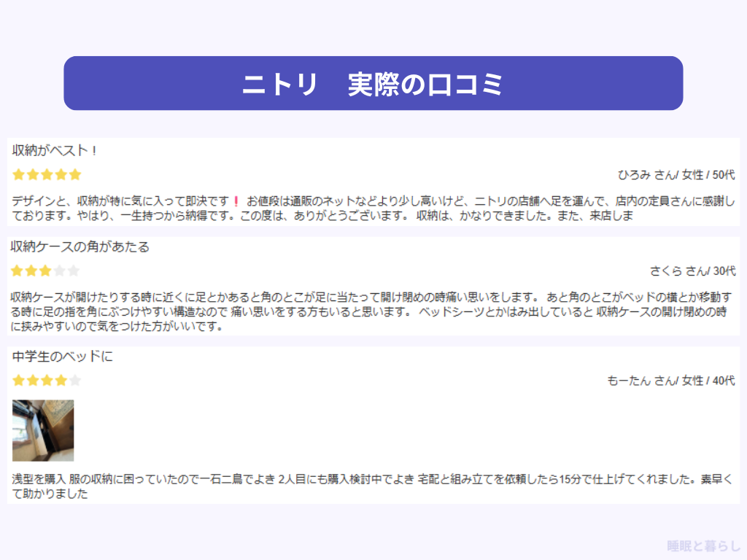
Task: Select reviewer name ひろみ さん/ 女性 / 50代
Action: tap(676, 175)
